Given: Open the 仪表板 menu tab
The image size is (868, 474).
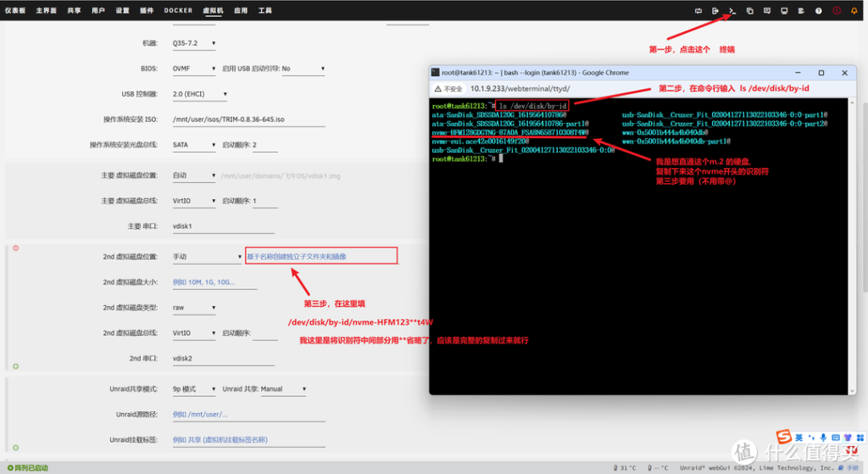Looking at the screenshot, I should [x=15, y=10].
